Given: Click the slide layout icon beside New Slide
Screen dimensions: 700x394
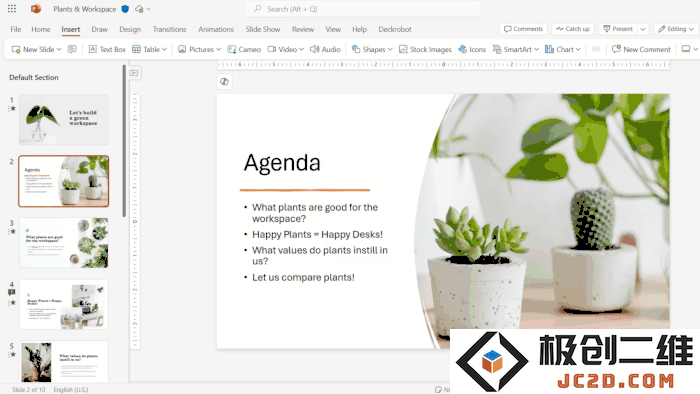Looking at the screenshot, I should [72, 49].
